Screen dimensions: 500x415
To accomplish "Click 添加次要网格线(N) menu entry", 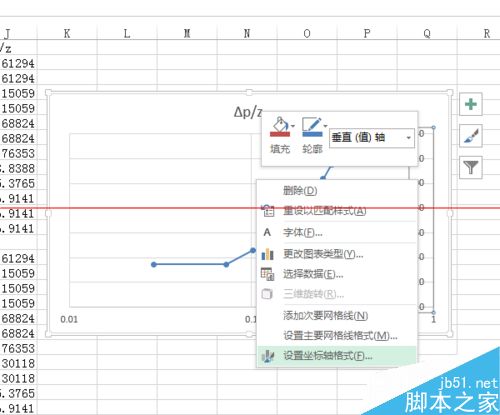I will 337,315.
